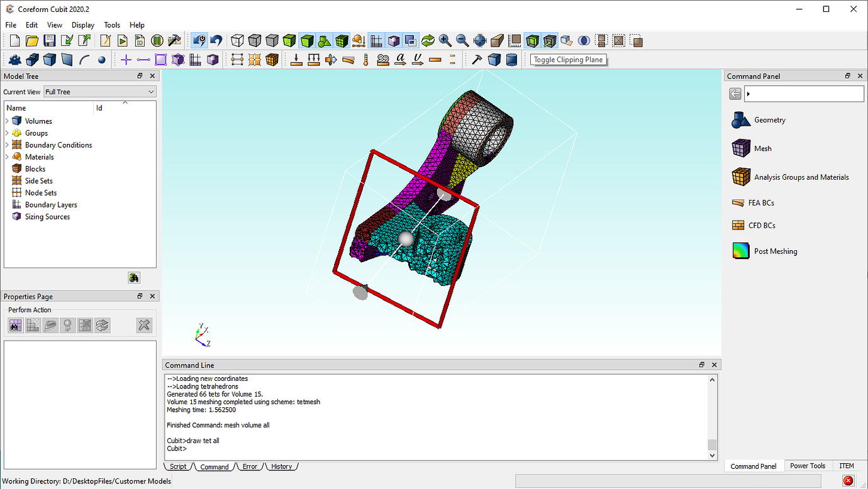Create a new file with the blank page icon
Image resolution: width=868 pixels, height=489 pixels.
point(15,41)
